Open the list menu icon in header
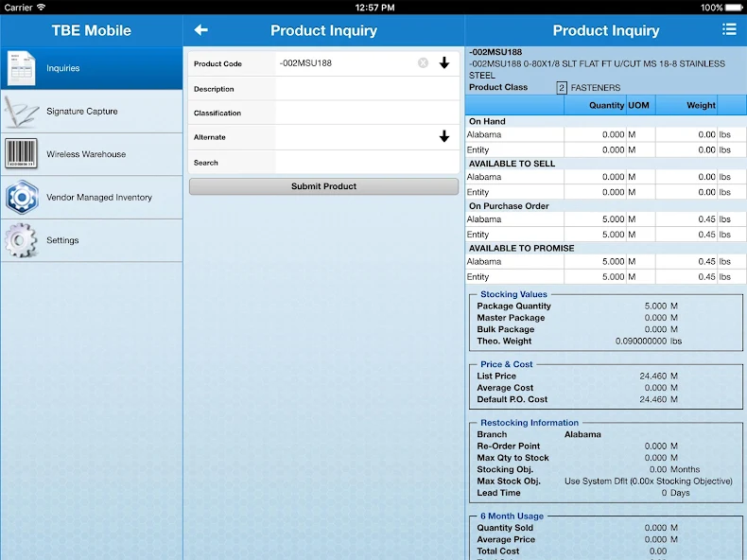The image size is (747, 560). [x=729, y=29]
